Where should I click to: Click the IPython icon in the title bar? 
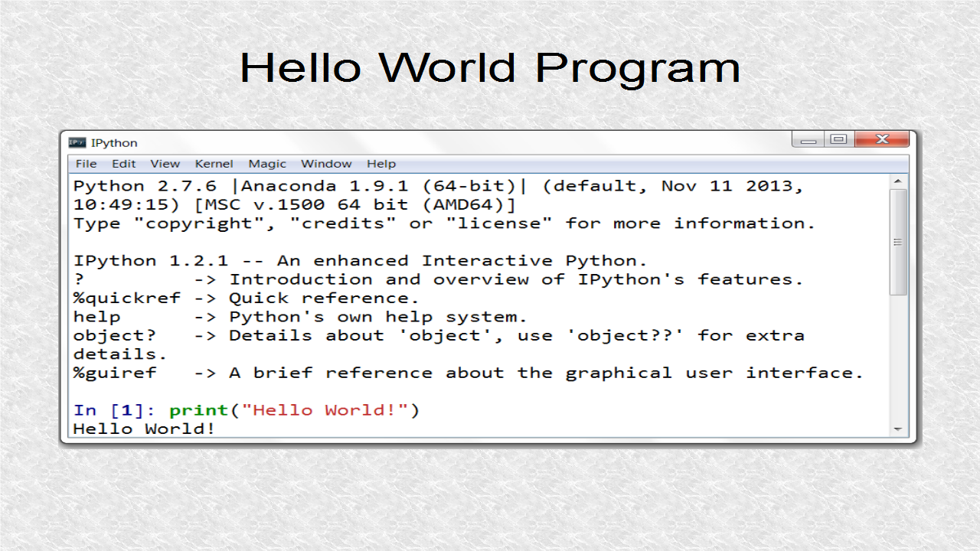77,142
